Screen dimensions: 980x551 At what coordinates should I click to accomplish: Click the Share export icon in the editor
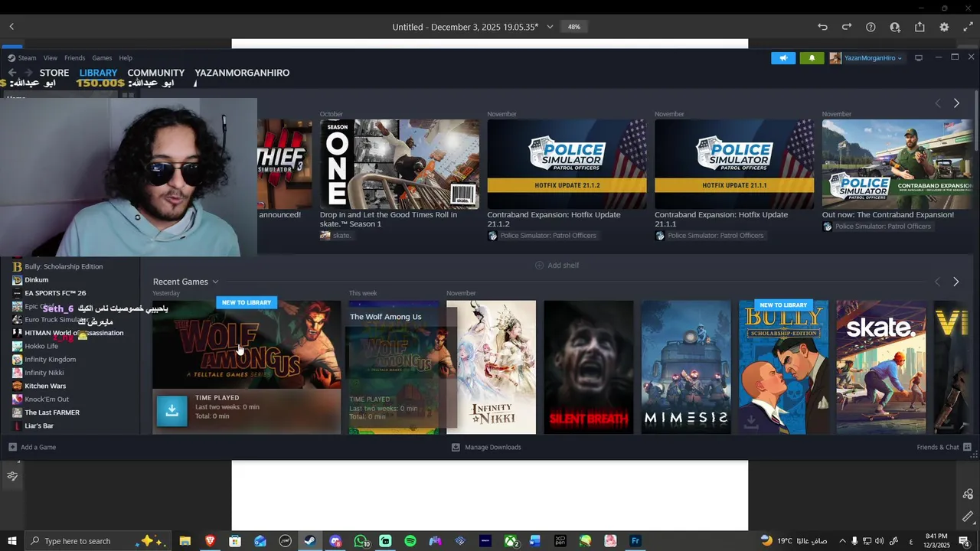[x=920, y=27]
